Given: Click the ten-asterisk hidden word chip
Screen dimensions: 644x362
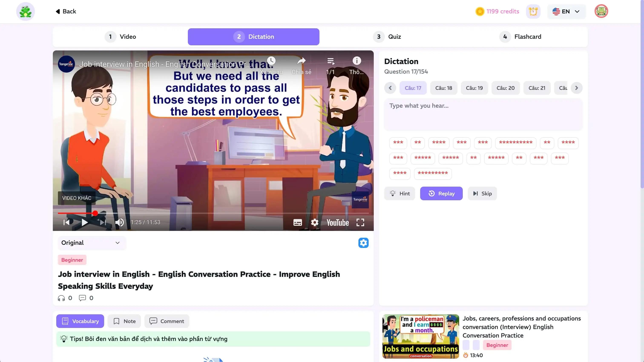Looking at the screenshot, I should [x=516, y=143].
